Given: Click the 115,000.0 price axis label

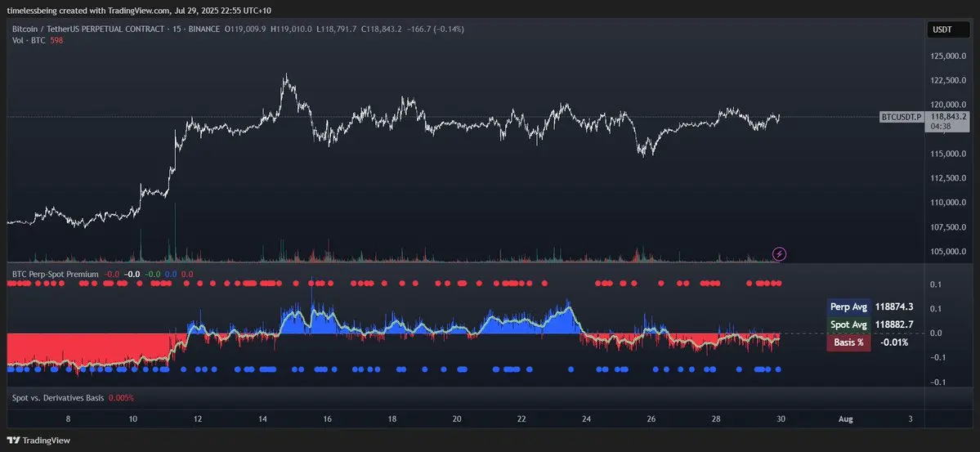Looking at the screenshot, I should [x=950, y=154].
